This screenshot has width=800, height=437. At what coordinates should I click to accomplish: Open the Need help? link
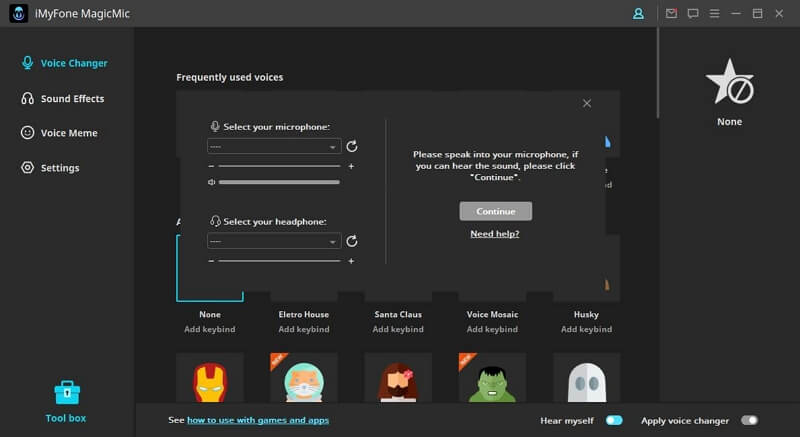pyautogui.click(x=494, y=234)
